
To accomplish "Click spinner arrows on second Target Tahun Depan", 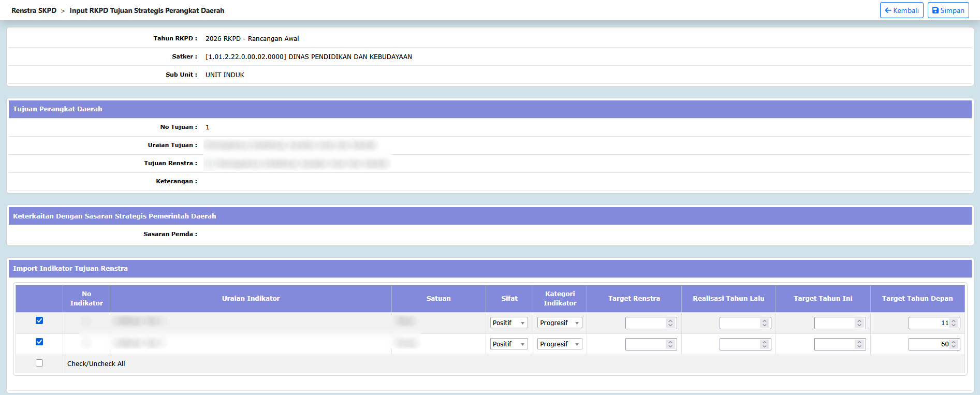I will (x=954, y=344).
